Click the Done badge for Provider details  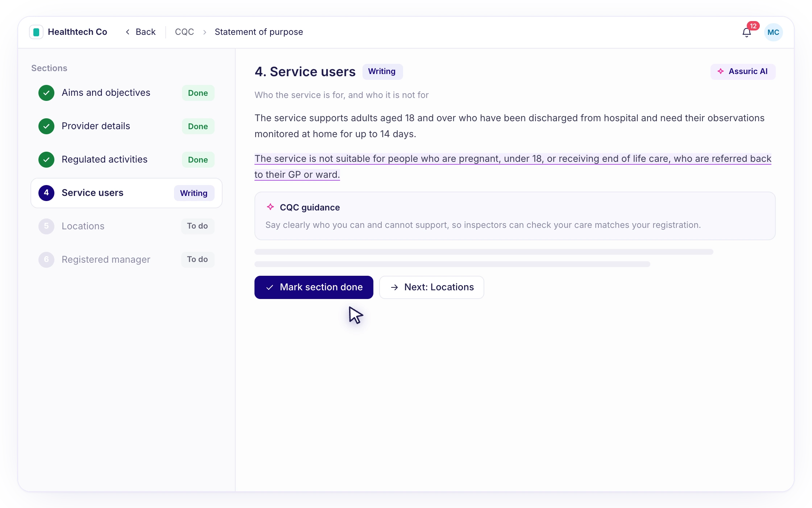pyautogui.click(x=198, y=126)
